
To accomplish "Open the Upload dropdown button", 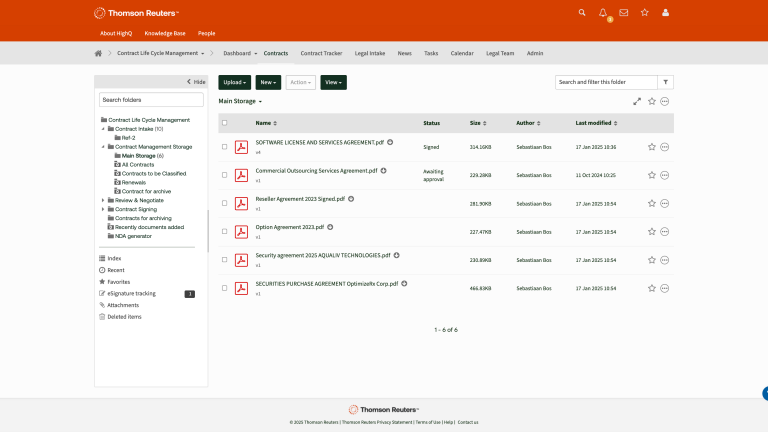I will pos(234,82).
